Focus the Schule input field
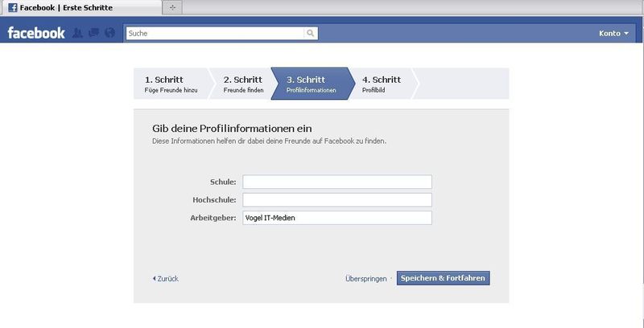644x328 pixels. tap(337, 182)
